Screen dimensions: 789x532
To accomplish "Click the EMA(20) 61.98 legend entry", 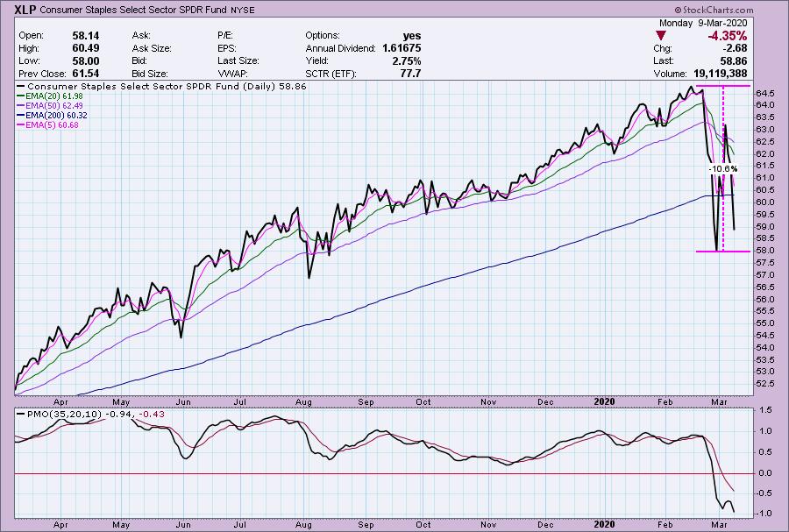I will tap(50, 96).
